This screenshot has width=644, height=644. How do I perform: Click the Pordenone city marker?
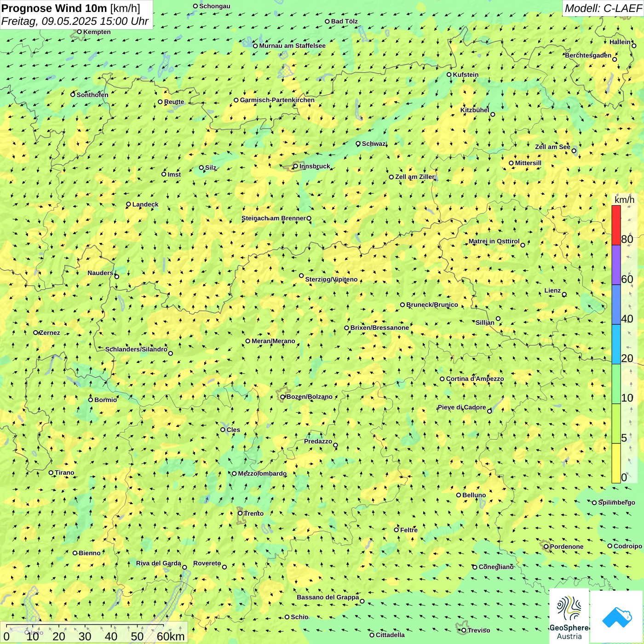pyautogui.click(x=546, y=546)
